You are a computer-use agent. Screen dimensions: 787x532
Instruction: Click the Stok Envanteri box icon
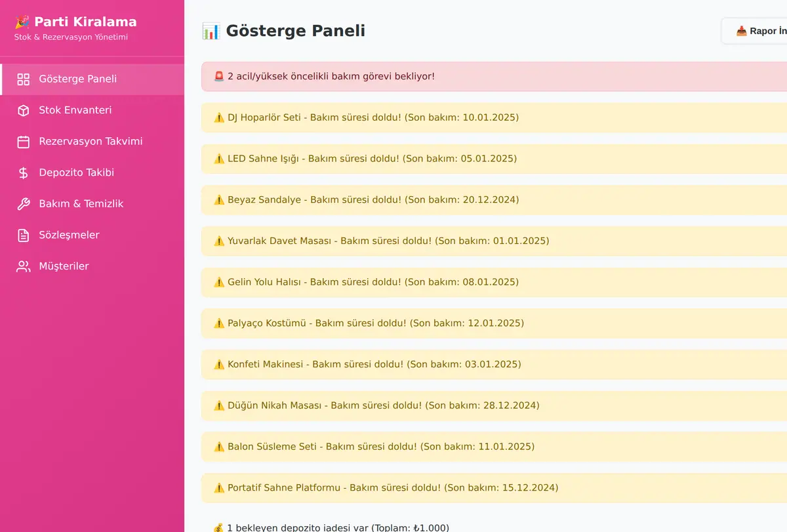[24, 110]
